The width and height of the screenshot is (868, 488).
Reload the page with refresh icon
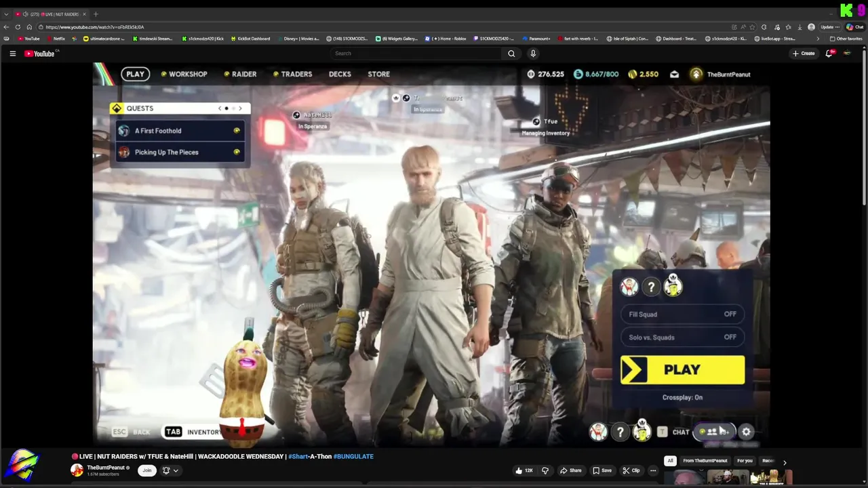(18, 27)
